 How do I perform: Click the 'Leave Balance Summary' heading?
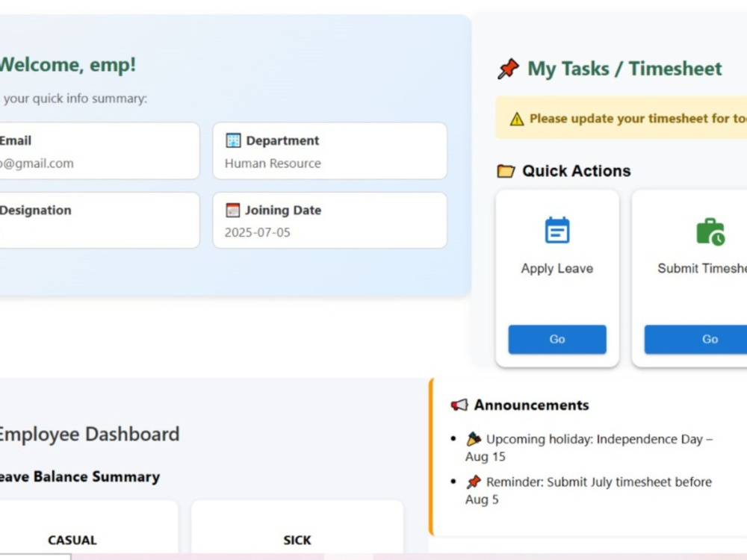click(x=80, y=476)
